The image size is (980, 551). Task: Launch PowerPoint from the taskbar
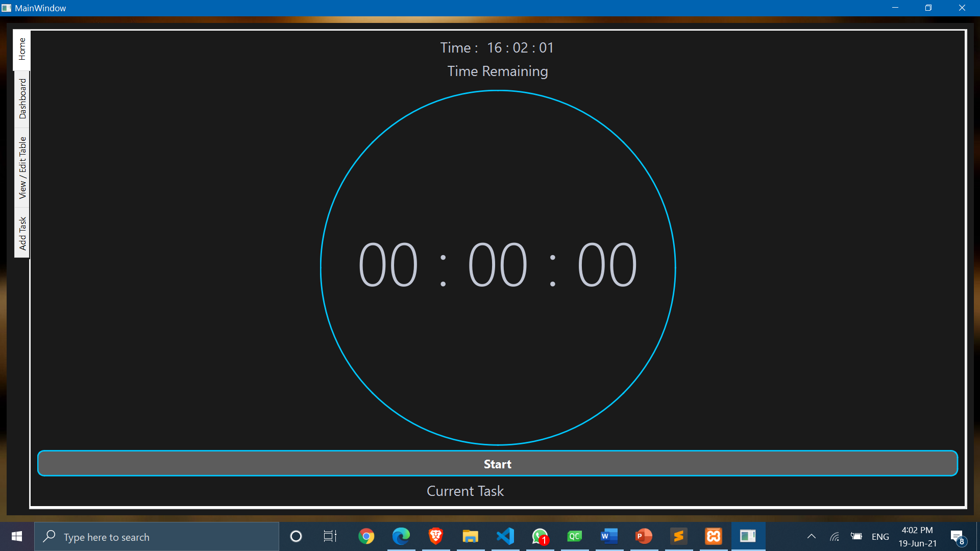644,536
